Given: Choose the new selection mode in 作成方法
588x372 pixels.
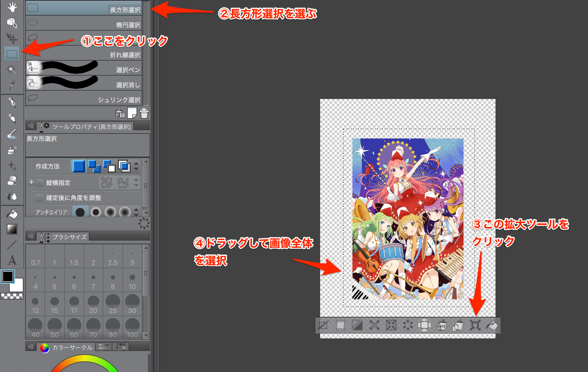Looking at the screenshot, I should 79,166.
